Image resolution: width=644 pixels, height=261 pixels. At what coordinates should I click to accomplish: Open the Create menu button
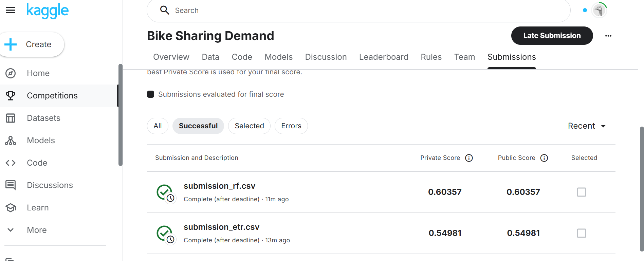(32, 44)
